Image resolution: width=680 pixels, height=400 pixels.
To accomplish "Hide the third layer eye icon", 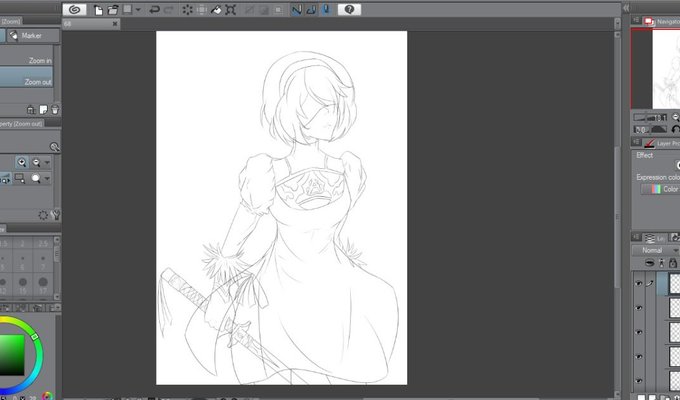I will click(x=639, y=332).
